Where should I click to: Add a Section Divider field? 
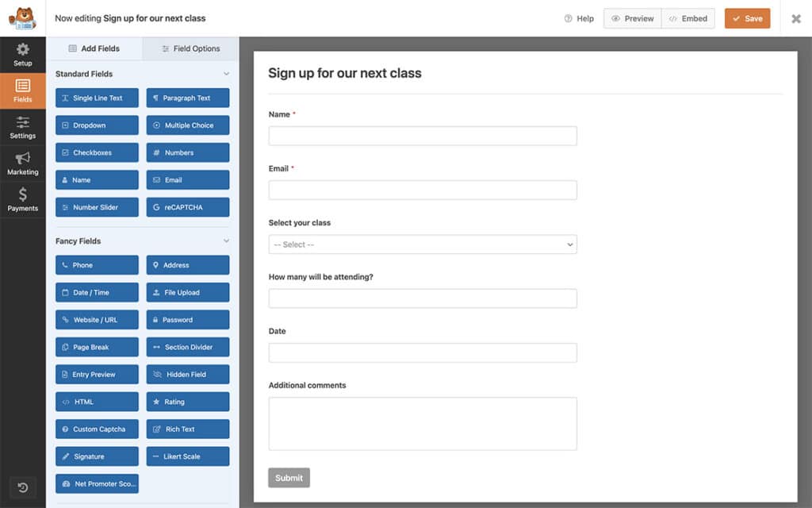pyautogui.click(x=187, y=348)
